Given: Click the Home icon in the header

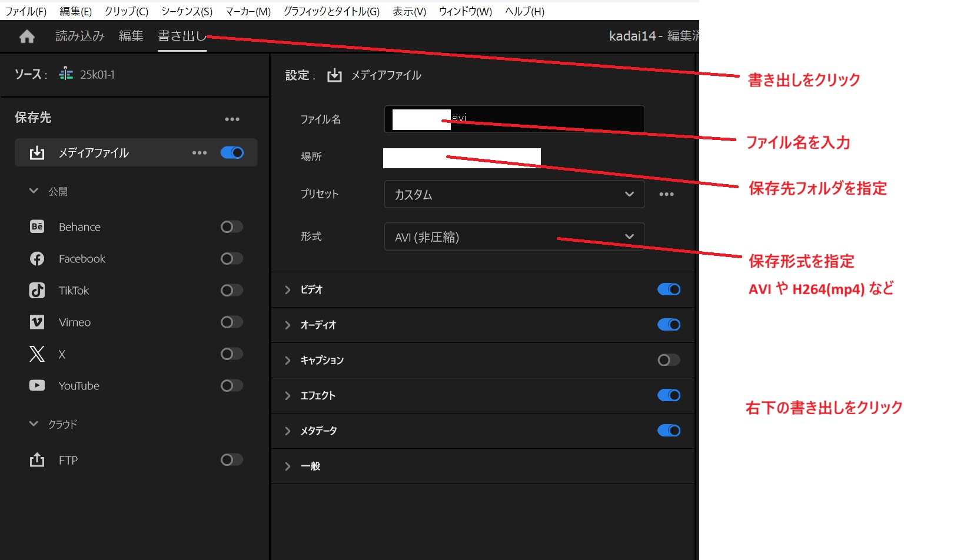Looking at the screenshot, I should coord(27,36).
